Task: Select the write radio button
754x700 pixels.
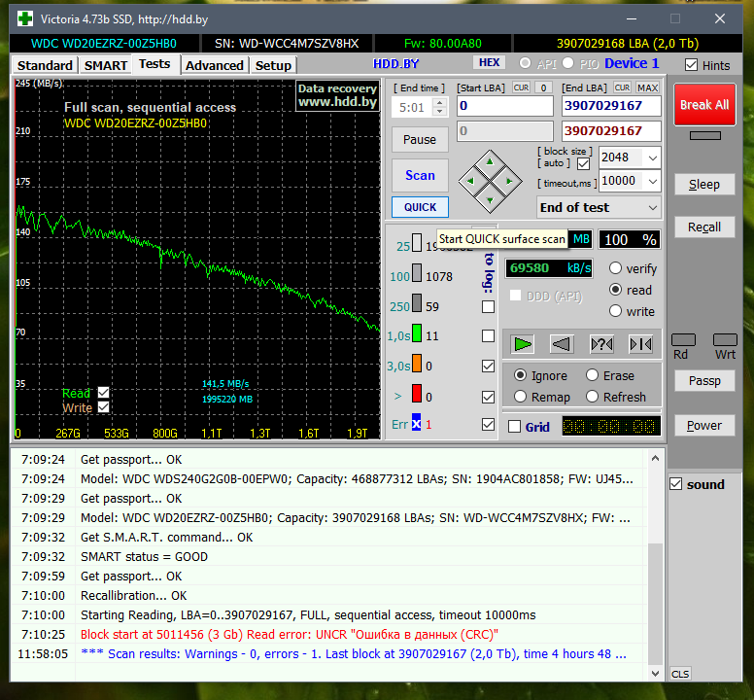Action: 615,311
